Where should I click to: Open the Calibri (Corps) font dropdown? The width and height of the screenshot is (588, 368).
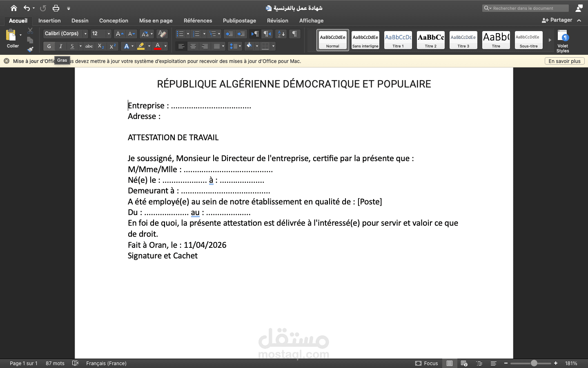66,34
